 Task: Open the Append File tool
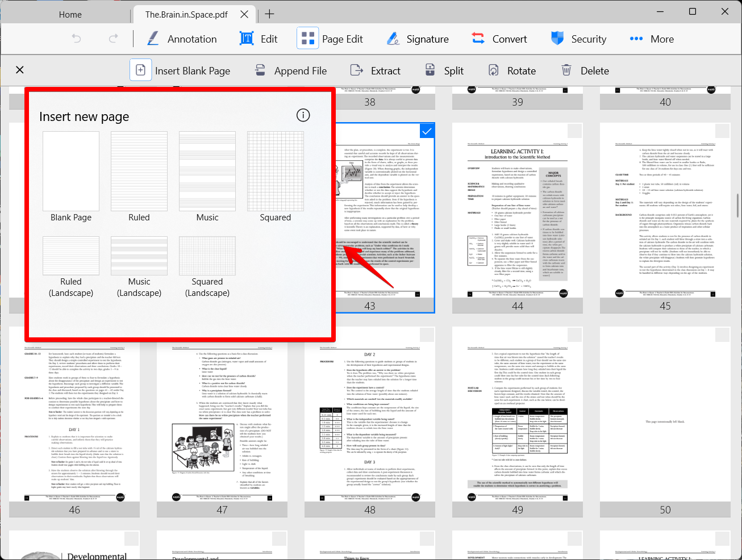point(291,70)
